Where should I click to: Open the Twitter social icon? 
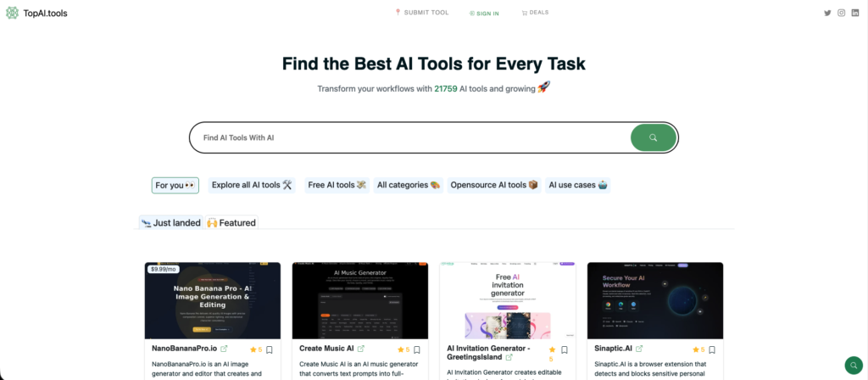pyautogui.click(x=827, y=13)
